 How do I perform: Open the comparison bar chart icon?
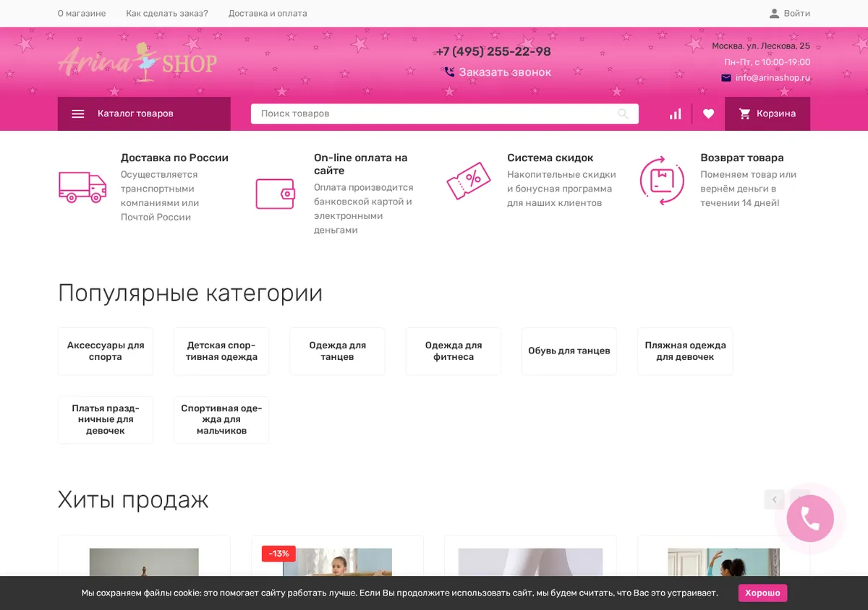675,113
